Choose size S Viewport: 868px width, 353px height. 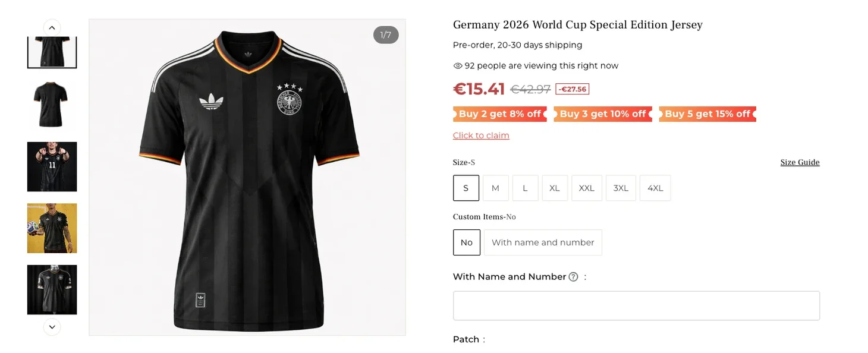point(466,188)
